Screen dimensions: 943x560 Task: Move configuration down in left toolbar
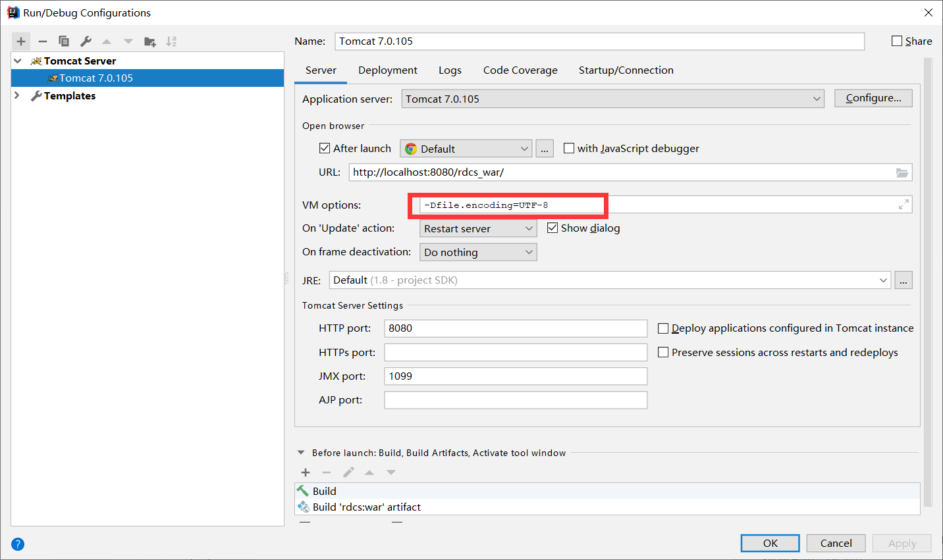pos(128,41)
